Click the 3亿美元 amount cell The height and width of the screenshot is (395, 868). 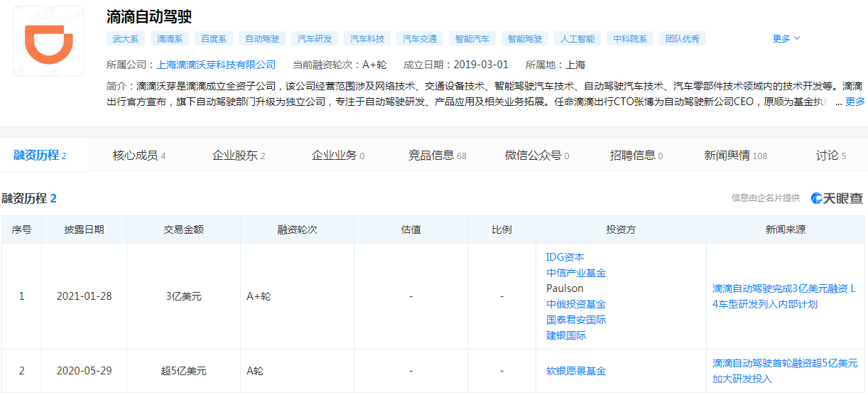[183, 296]
